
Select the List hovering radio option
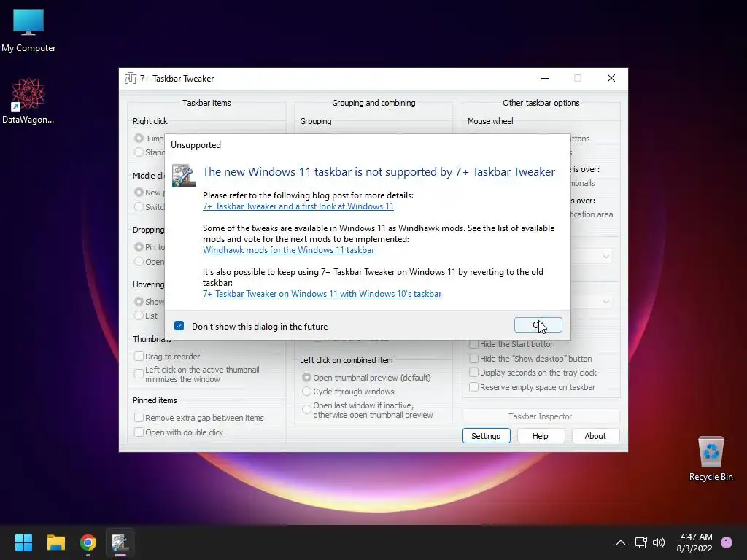[139, 315]
